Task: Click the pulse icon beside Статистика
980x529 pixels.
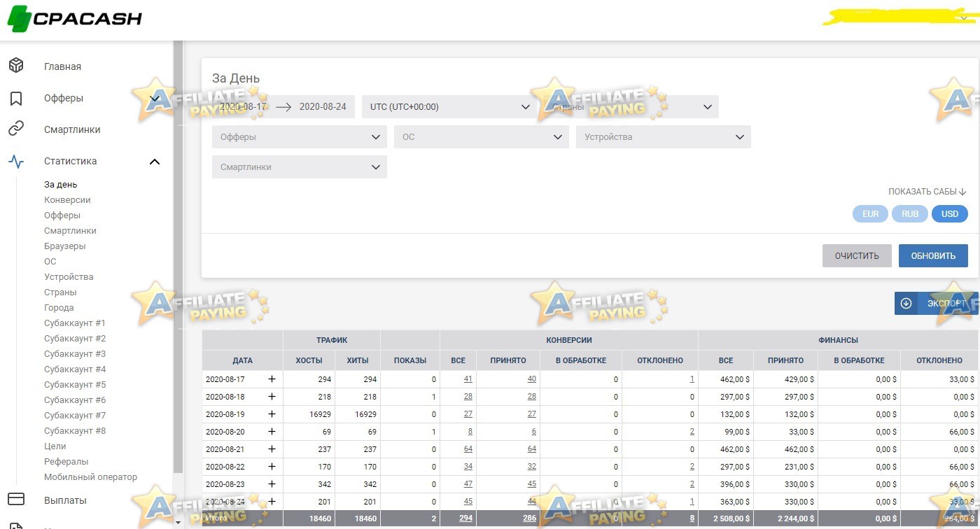Action: pyautogui.click(x=16, y=162)
